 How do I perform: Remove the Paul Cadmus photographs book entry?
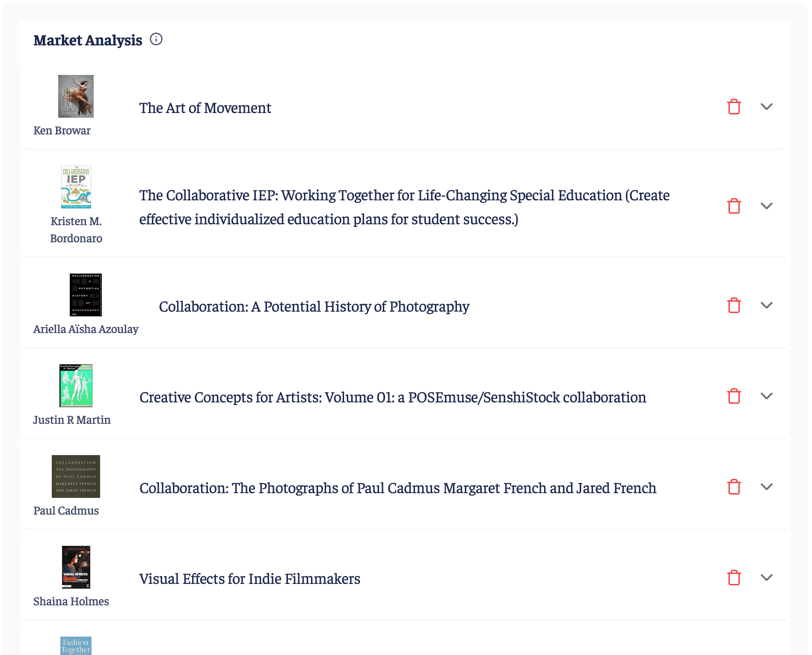734,487
